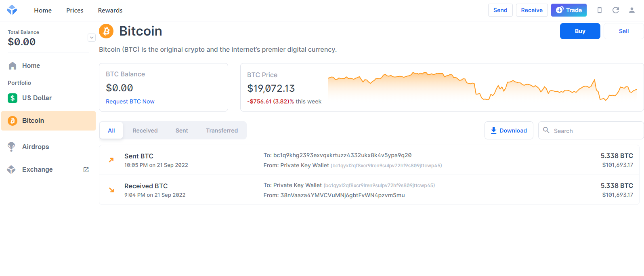Click the Search transactions input field

591,131
